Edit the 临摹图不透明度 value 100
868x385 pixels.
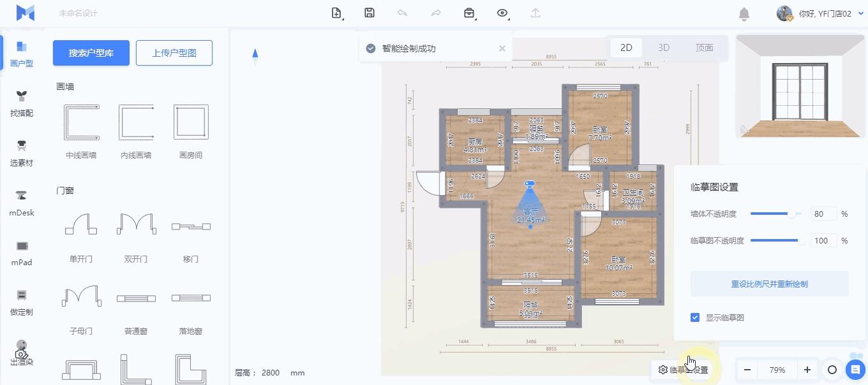coord(823,241)
